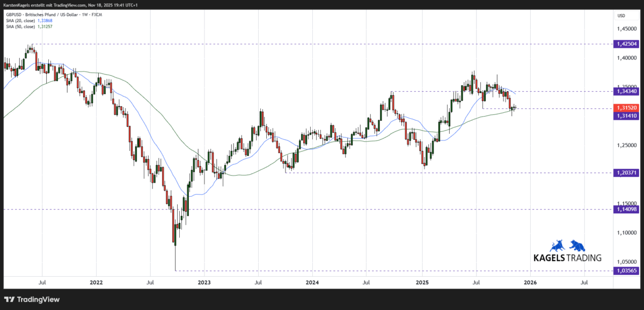Open the 1W timeframe selector
The height and width of the screenshot is (310, 644).
click(84, 15)
